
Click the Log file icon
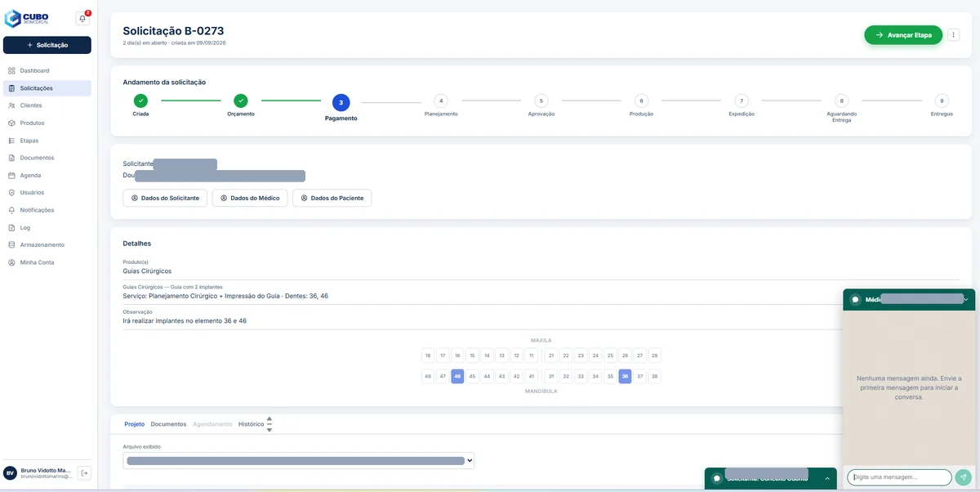point(11,228)
